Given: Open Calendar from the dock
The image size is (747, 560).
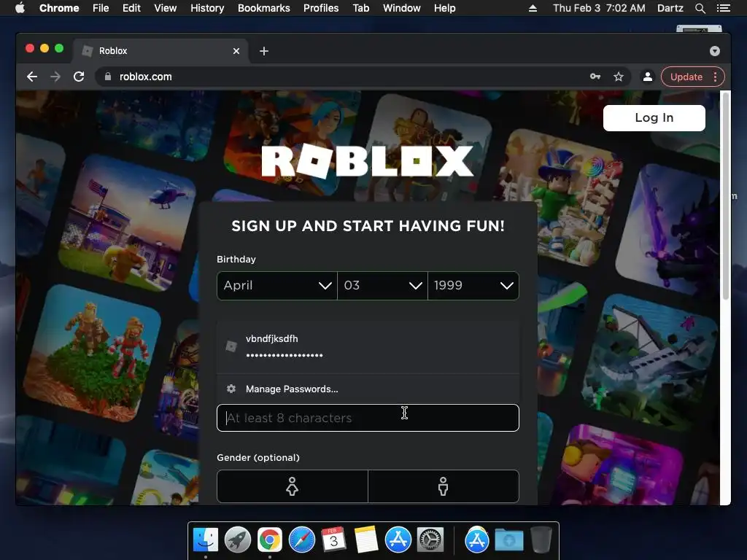Looking at the screenshot, I should point(334,540).
